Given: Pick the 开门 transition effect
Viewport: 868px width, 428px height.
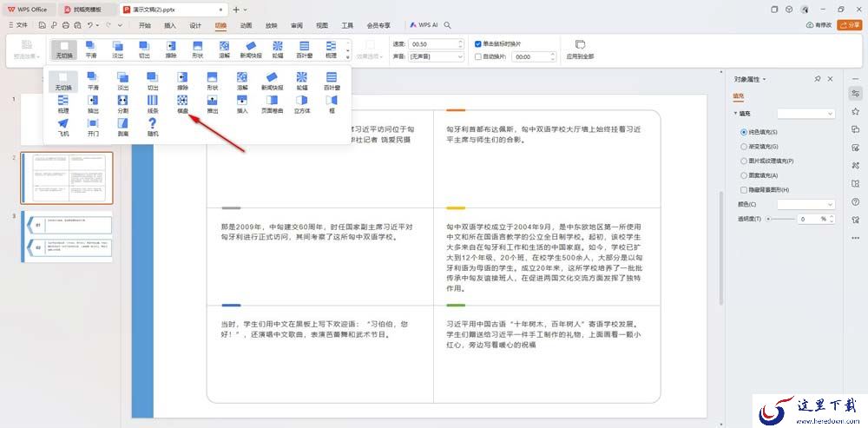Looking at the screenshot, I should 93,127.
